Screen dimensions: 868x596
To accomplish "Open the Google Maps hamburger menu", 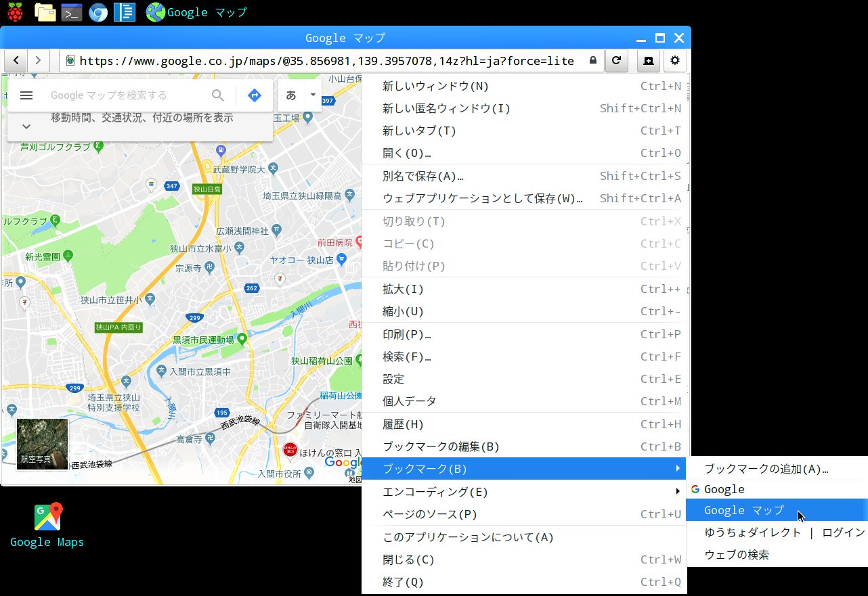I will click(26, 95).
